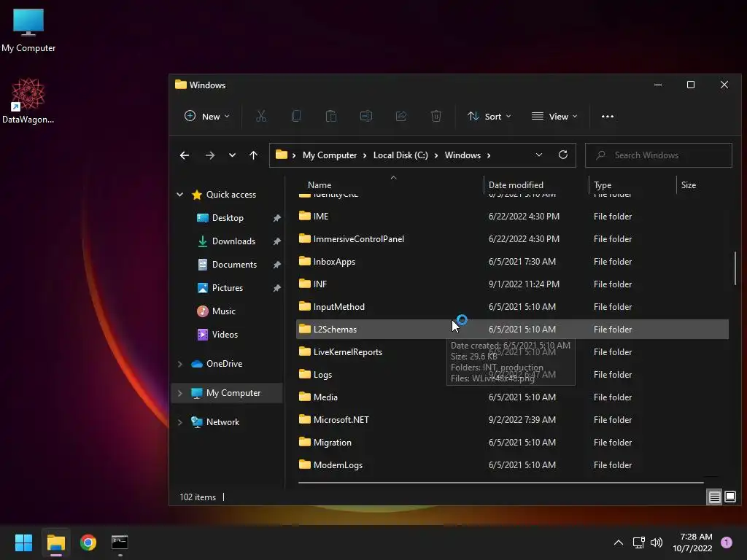
Task: Switch to large thumbnails view icon in status bar
Action: pyautogui.click(x=729, y=497)
